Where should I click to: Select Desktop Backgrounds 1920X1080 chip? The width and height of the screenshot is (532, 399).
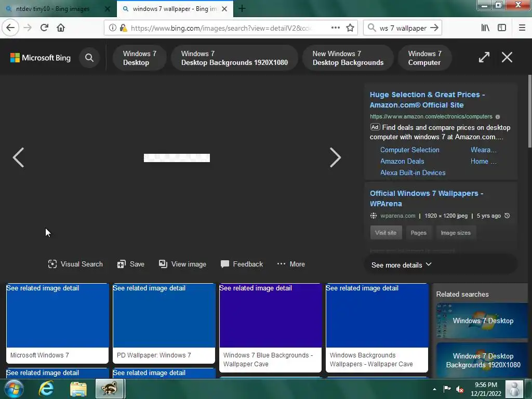pos(234,58)
